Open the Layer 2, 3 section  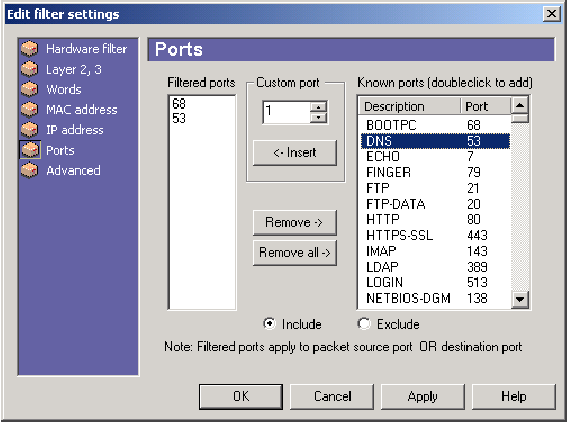pyautogui.click(x=74, y=69)
